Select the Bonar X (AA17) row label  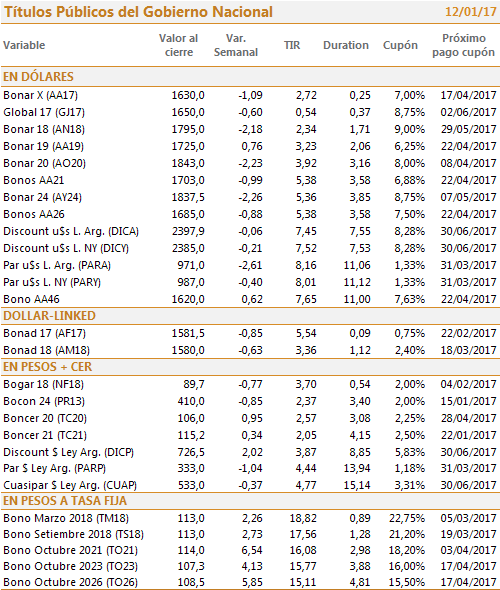point(41,95)
